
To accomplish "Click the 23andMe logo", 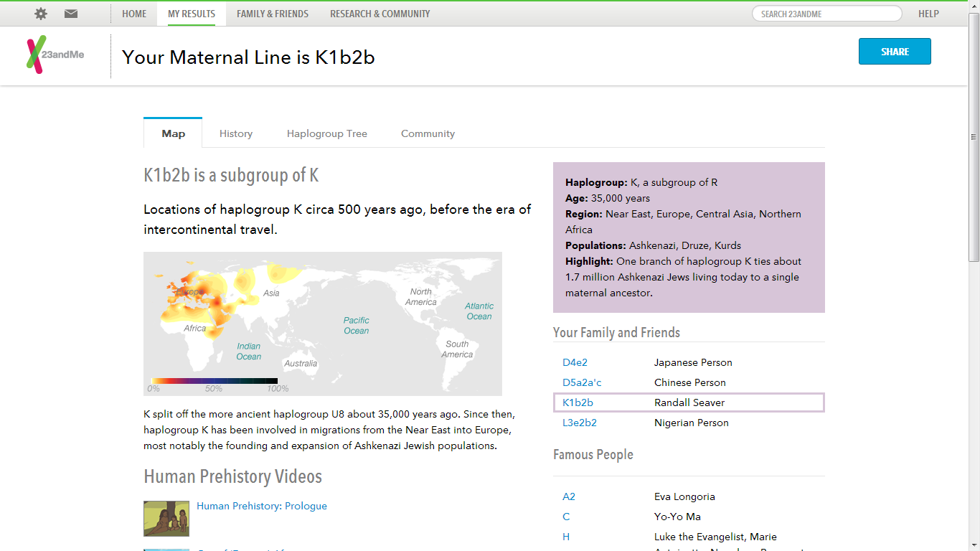I will (56, 55).
